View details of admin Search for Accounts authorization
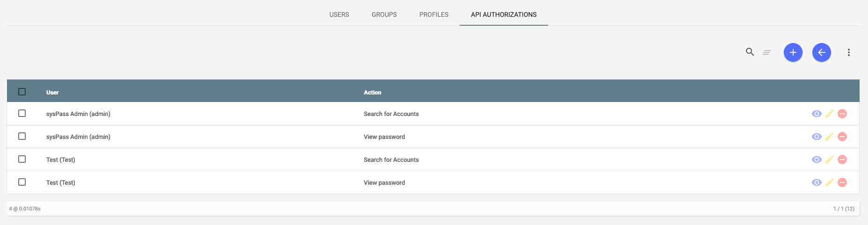 point(817,114)
